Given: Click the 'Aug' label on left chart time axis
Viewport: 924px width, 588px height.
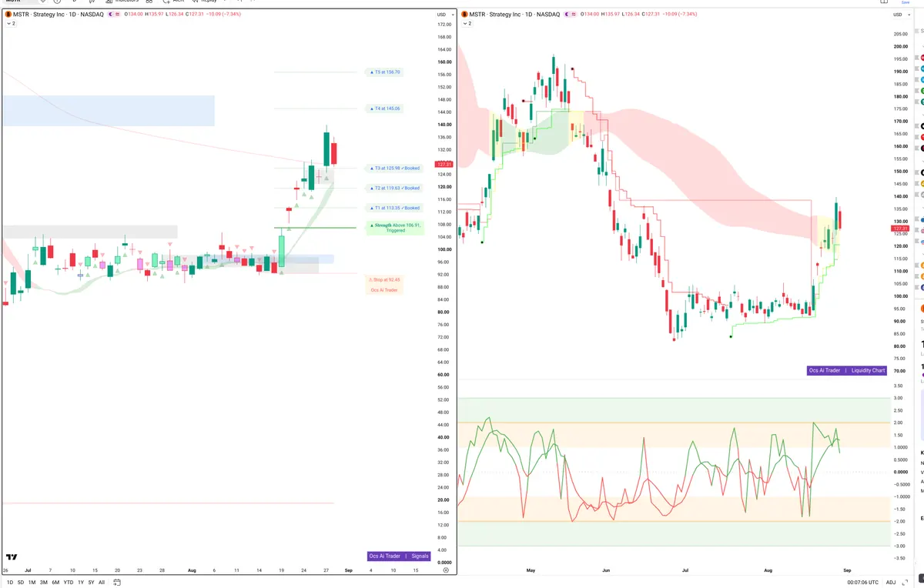Looking at the screenshot, I should [x=192, y=570].
